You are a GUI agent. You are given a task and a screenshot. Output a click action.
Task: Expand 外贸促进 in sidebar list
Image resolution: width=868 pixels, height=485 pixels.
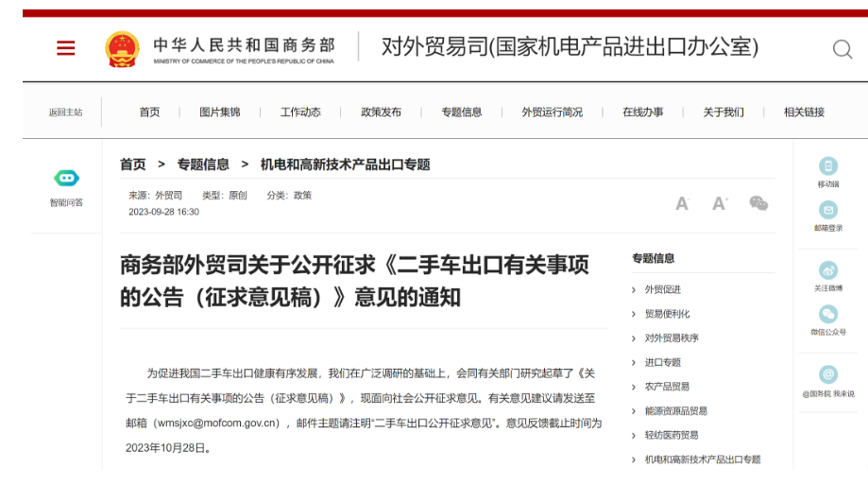point(662,289)
